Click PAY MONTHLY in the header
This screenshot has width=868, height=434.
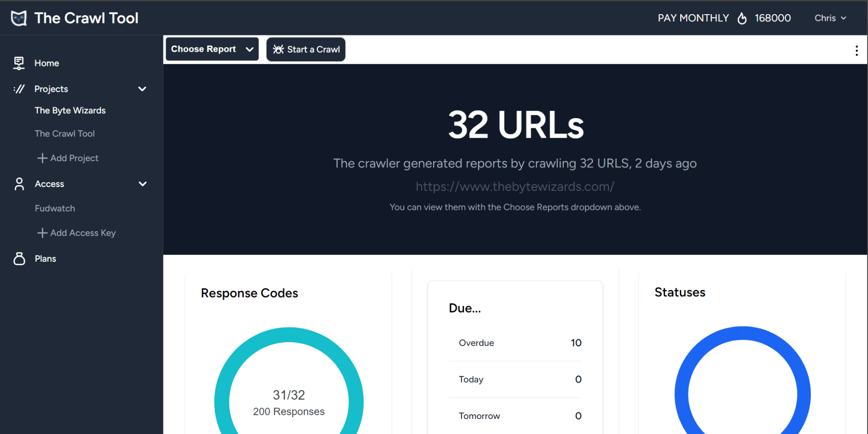[693, 18]
